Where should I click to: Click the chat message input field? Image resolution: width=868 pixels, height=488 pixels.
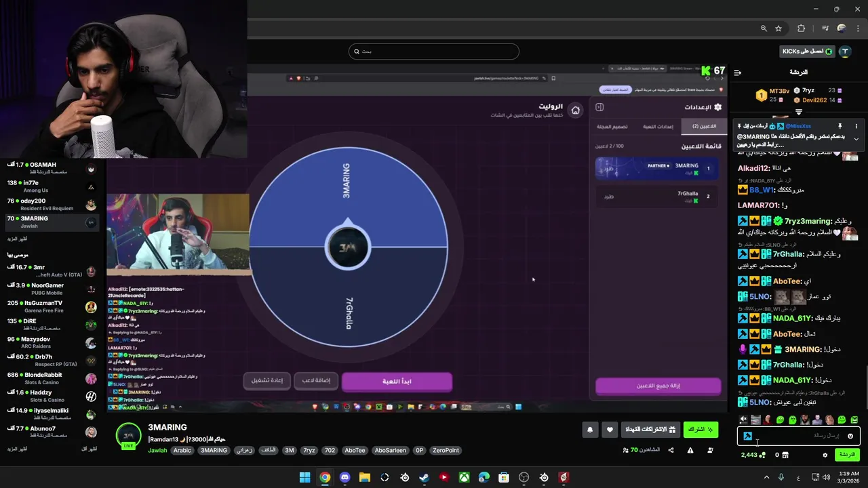click(x=798, y=436)
